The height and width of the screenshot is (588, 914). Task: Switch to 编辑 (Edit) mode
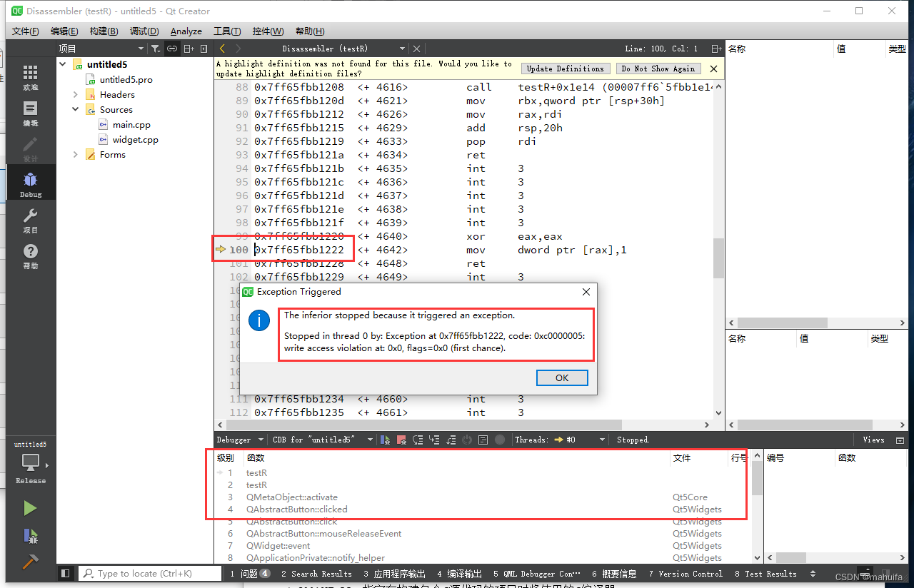(x=30, y=113)
